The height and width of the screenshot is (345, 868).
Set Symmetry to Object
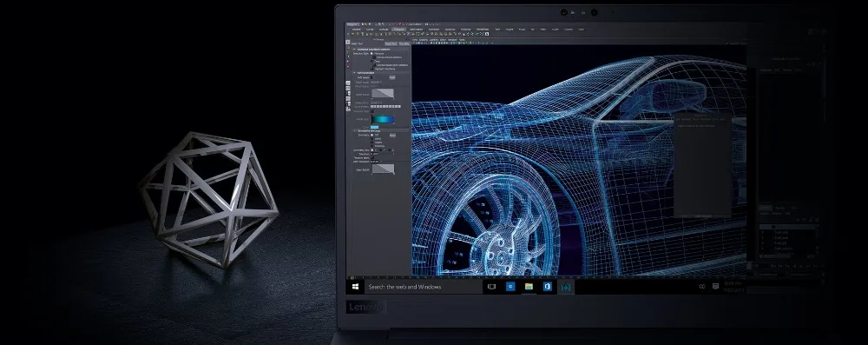372,142
